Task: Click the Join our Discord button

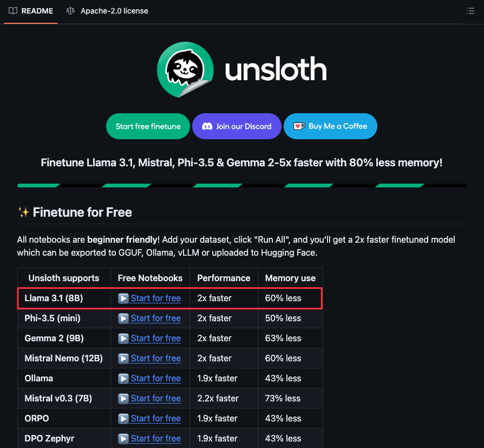Action: [x=237, y=126]
